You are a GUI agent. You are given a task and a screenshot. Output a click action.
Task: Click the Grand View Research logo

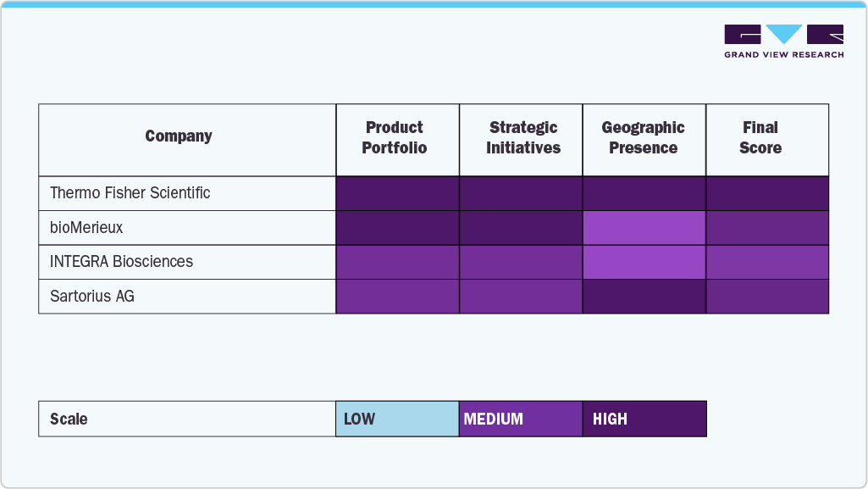pyautogui.click(x=783, y=41)
